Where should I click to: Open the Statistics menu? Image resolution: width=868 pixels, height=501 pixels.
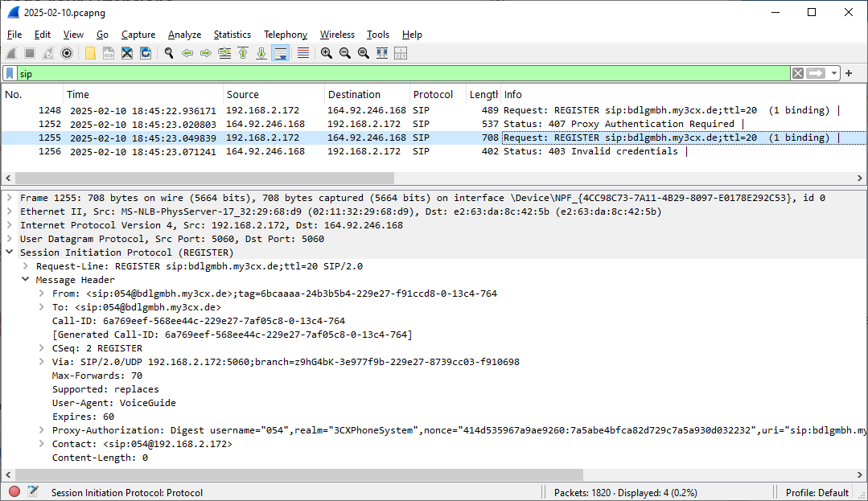click(x=232, y=35)
